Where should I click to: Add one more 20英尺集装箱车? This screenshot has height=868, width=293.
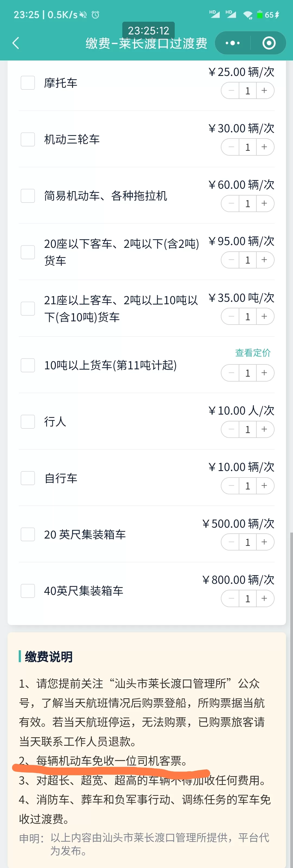(x=264, y=542)
